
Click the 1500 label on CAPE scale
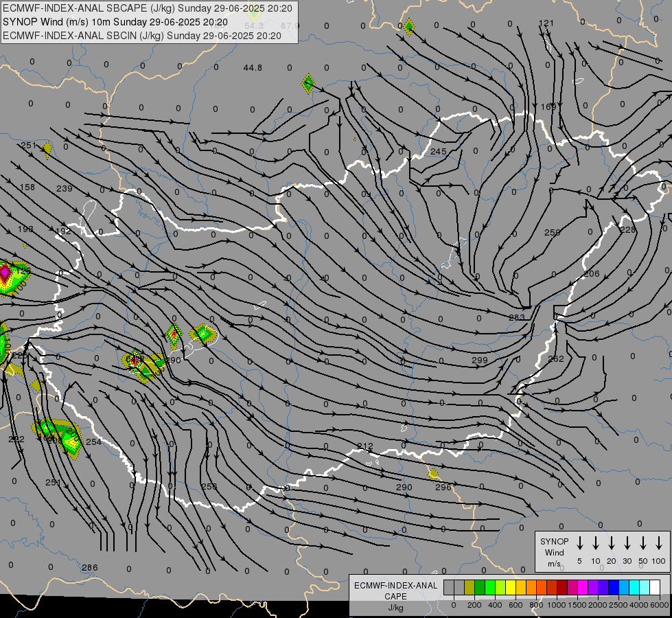click(x=577, y=605)
